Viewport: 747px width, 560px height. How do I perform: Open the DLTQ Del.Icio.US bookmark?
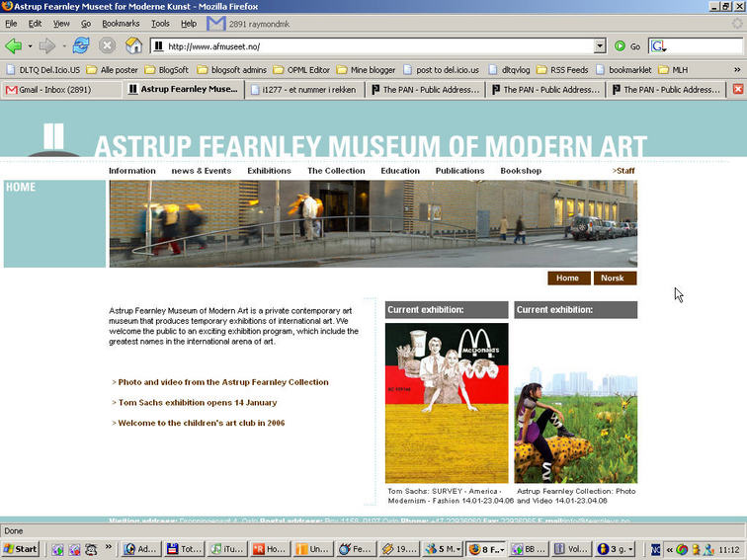point(43,70)
